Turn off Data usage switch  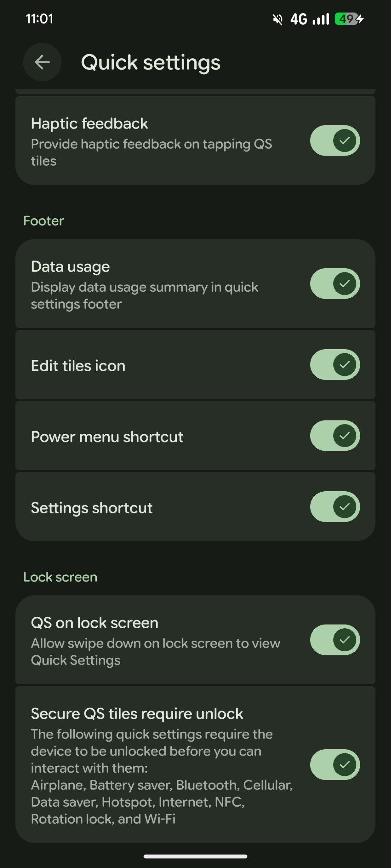[335, 283]
